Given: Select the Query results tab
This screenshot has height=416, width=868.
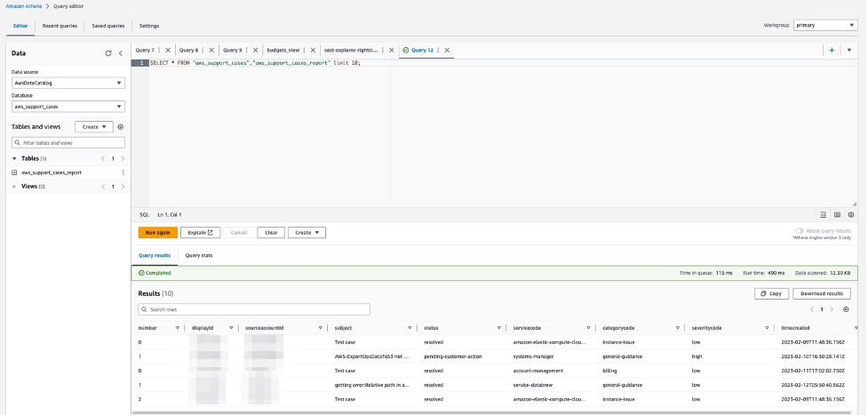Looking at the screenshot, I should pos(154,256).
